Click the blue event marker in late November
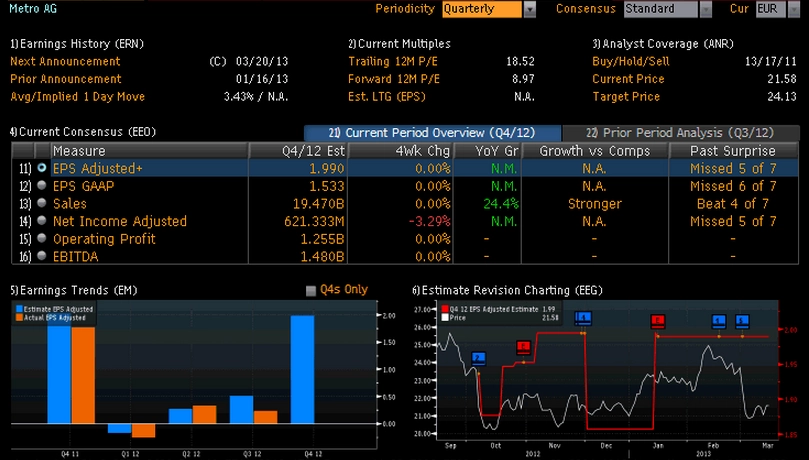The image size is (809, 460). tap(583, 318)
